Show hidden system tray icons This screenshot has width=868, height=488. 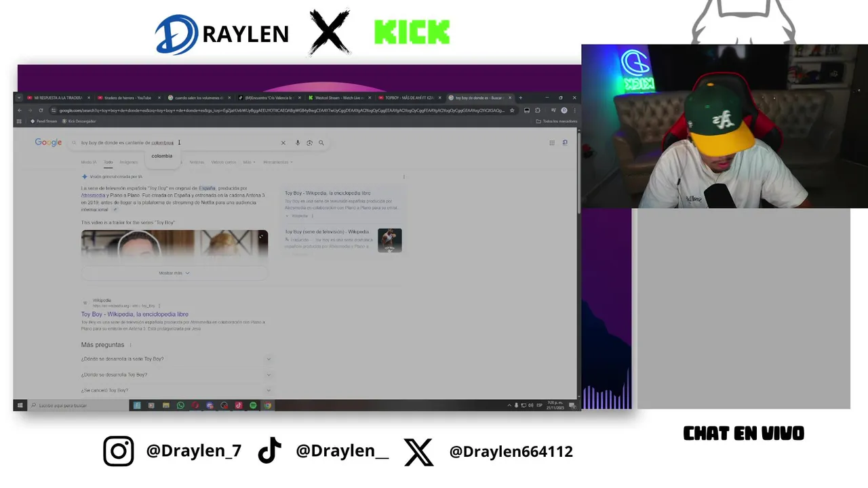coord(509,405)
